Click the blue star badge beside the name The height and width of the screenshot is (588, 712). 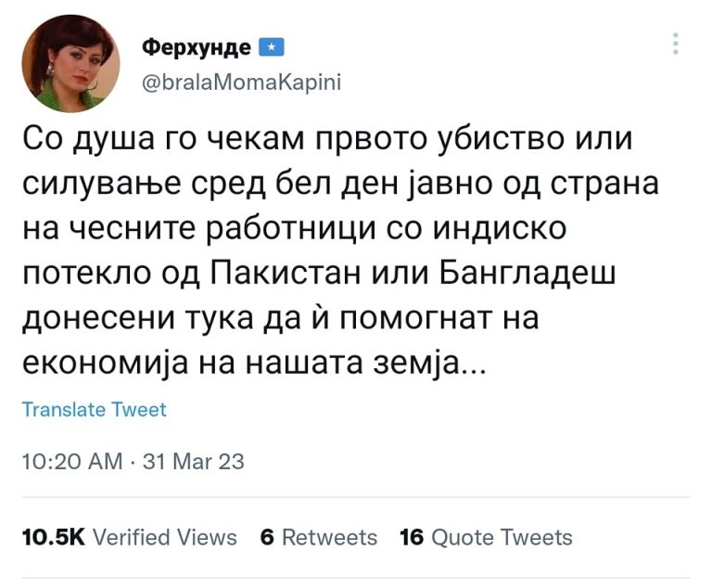271,46
